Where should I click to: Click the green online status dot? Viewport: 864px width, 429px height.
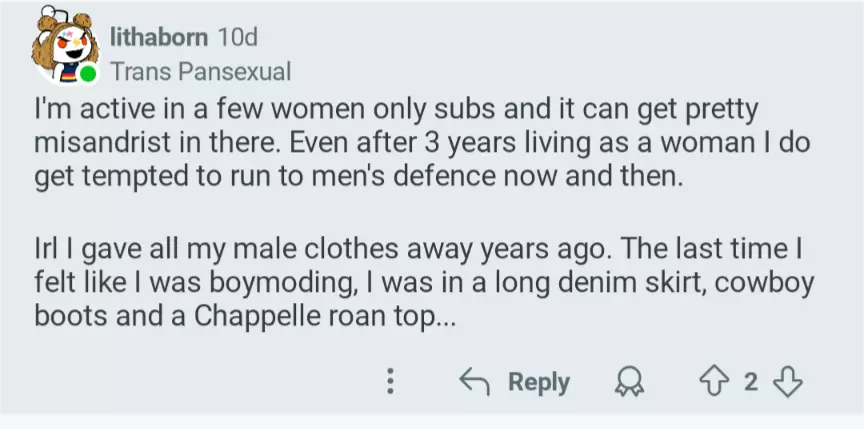pos(89,74)
